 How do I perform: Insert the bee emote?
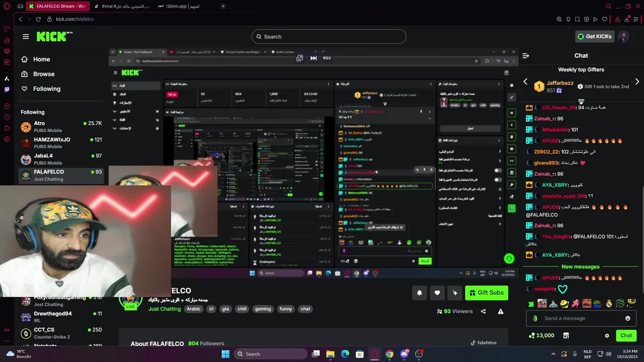(565, 304)
